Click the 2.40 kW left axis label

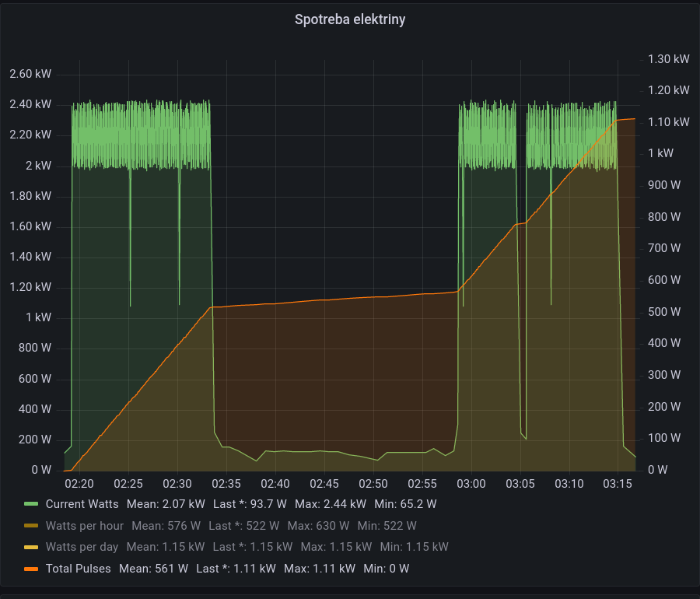pos(30,104)
